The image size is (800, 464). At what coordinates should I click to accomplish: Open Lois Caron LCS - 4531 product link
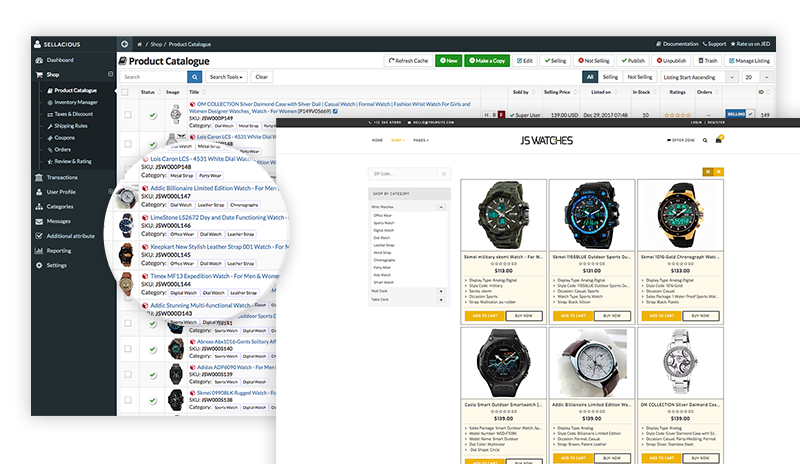click(202, 159)
